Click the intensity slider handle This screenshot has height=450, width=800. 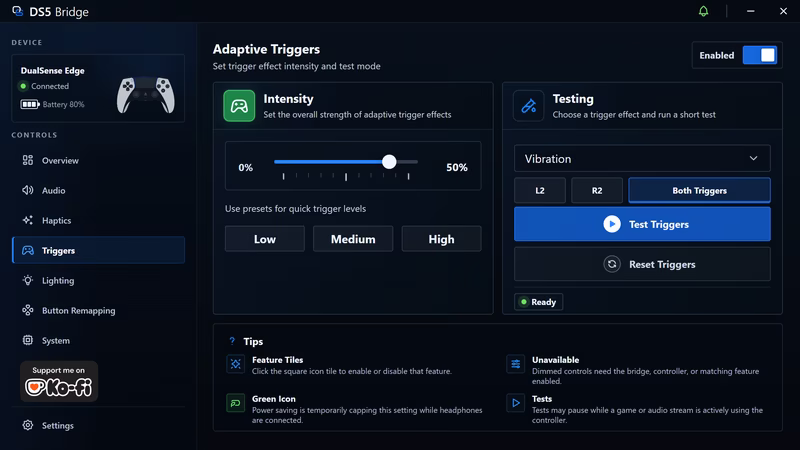pyautogui.click(x=389, y=162)
